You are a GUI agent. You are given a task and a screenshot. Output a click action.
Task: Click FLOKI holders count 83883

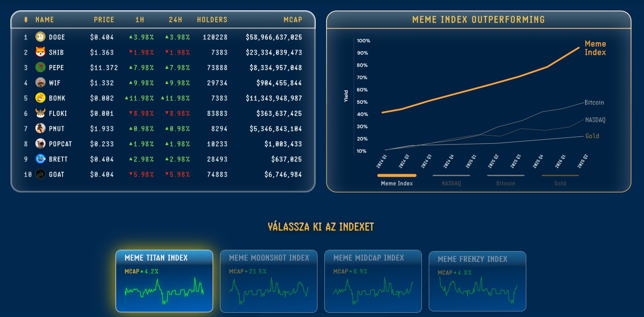point(217,114)
